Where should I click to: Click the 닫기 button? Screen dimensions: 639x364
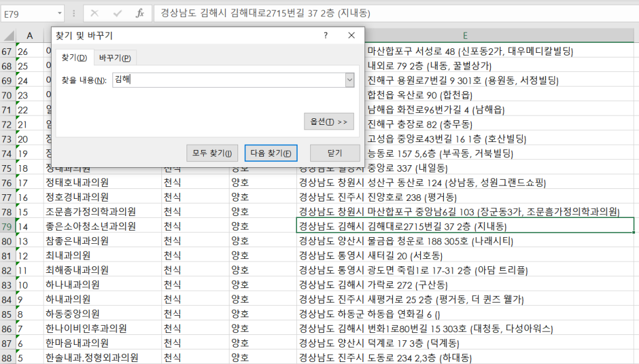(335, 153)
